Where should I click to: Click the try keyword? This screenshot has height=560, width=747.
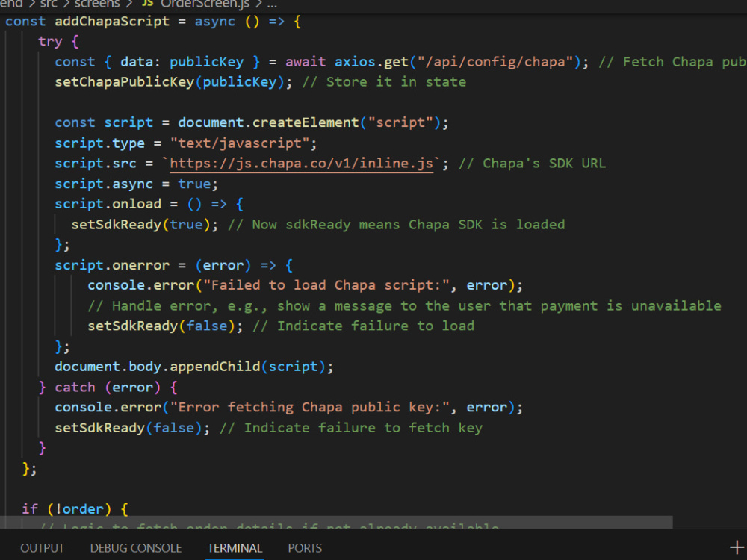pos(50,41)
